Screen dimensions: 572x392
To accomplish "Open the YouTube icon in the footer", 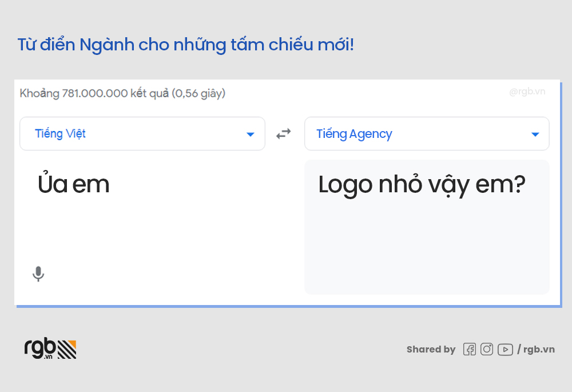I will [505, 349].
